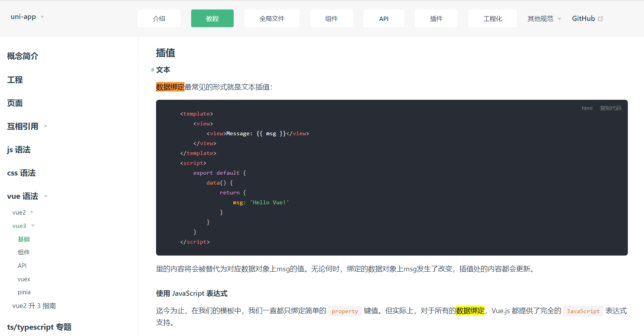Viewport: 644px width, 336px height.
Task: Select vue 语法 sidebar heading
Action: pos(23,196)
